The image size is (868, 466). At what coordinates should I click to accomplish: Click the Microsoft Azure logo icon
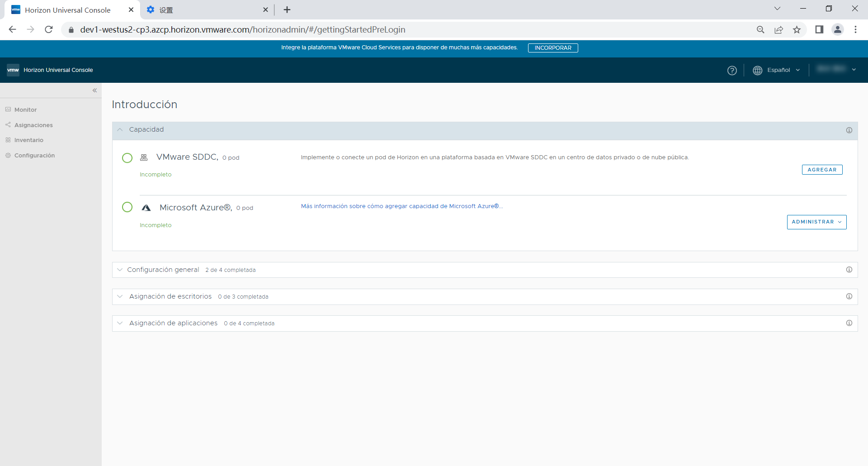[146, 208]
